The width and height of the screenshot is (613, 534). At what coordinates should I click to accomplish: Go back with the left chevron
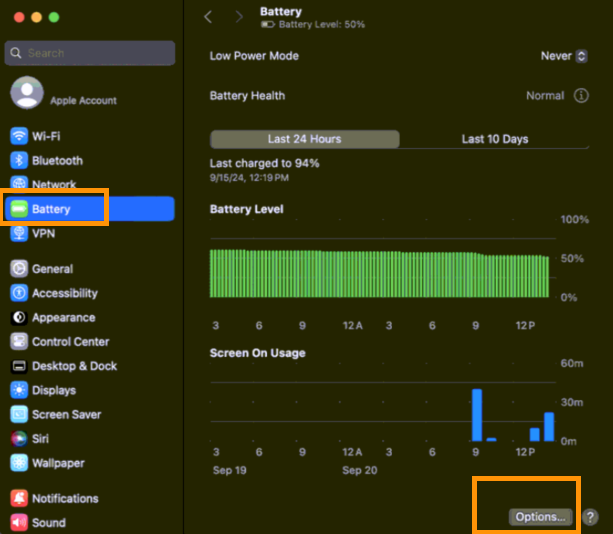(208, 16)
